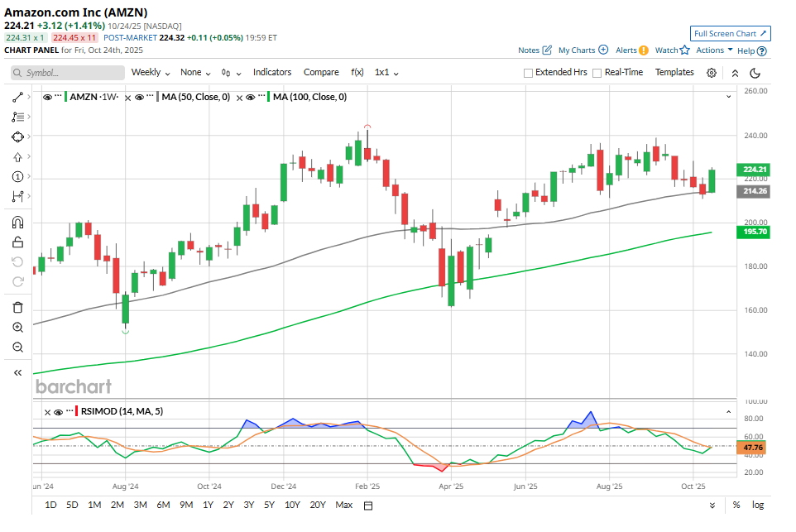Image resolution: width=796 pixels, height=532 pixels.
Task: Zoom in on the chart
Action: point(17,328)
